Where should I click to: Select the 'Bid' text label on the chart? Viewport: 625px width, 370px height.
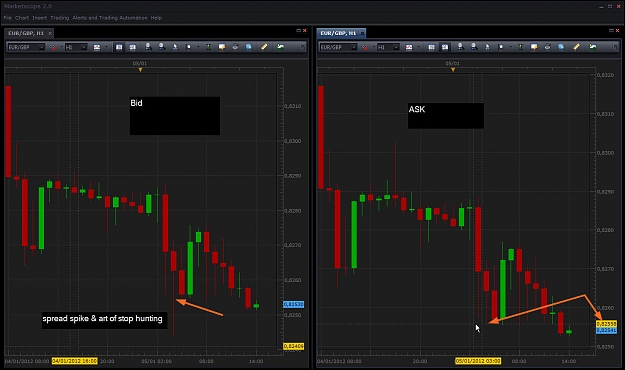click(x=175, y=115)
